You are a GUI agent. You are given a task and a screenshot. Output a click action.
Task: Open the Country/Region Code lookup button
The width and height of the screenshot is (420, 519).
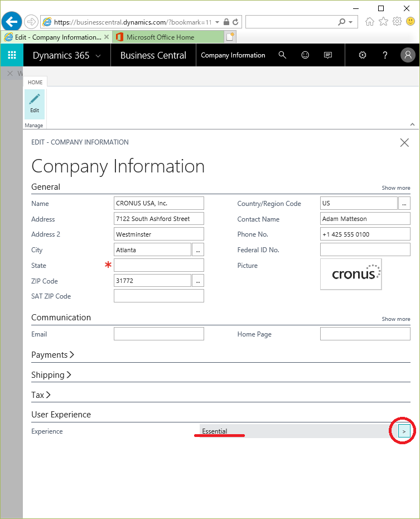[x=404, y=203]
